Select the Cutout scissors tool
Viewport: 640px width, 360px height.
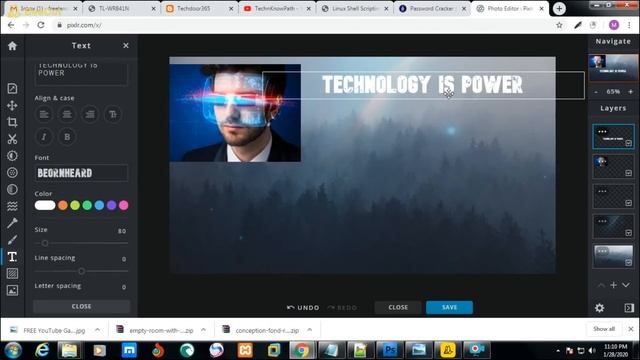click(12, 139)
